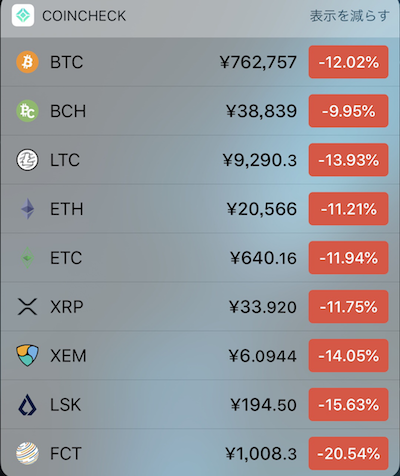
Task: Open the ETH row price ¥20,566
Action: coord(262,209)
